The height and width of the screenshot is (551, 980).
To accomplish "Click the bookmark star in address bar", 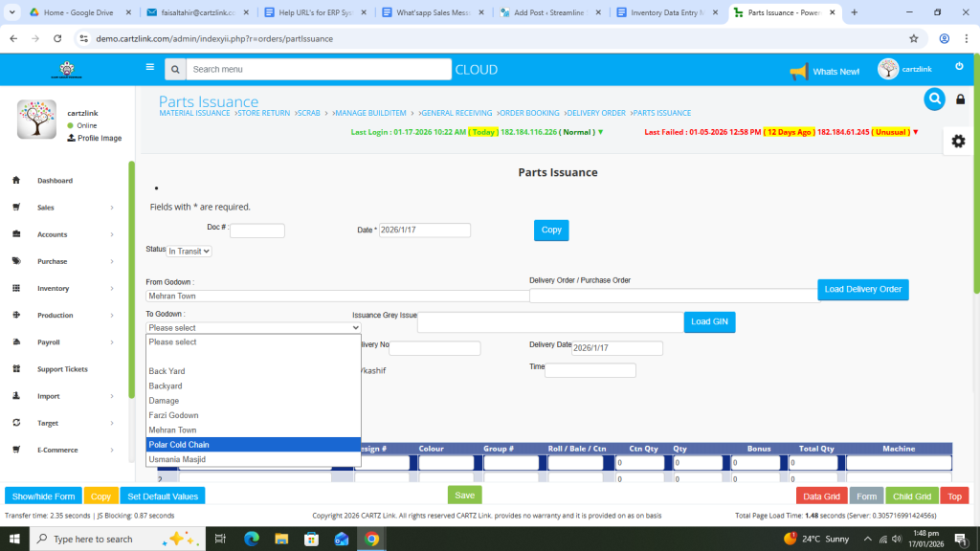I will click(x=913, y=38).
